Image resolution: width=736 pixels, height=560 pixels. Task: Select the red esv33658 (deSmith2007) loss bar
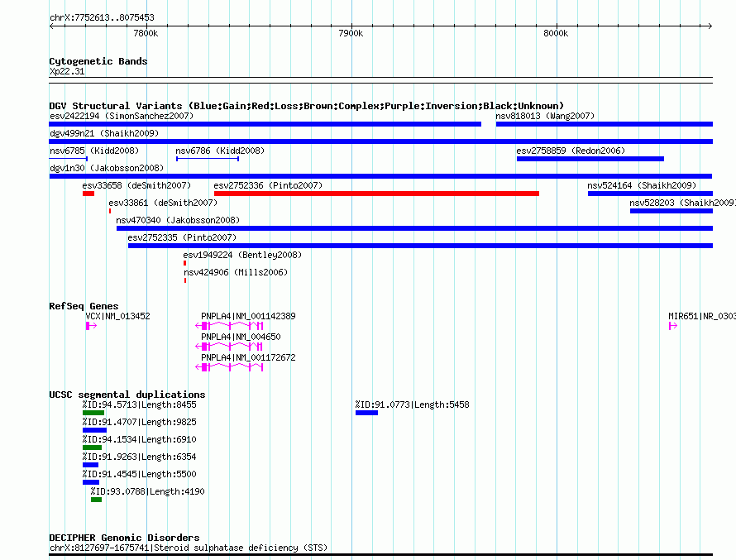[x=88, y=194]
